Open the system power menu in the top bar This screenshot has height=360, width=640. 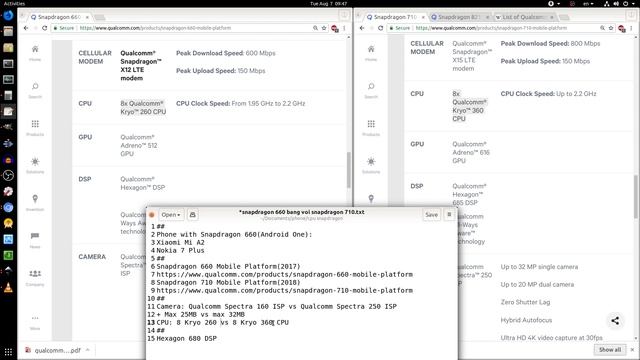[x=628, y=4]
